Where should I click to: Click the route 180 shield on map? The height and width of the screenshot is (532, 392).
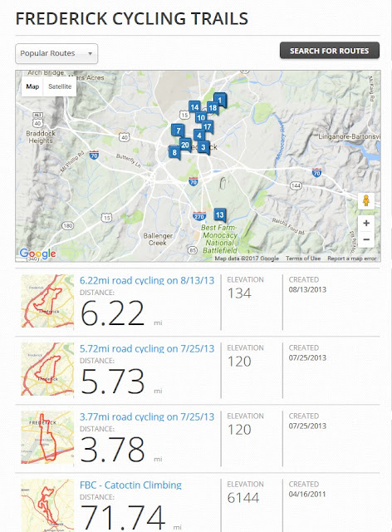tap(67, 225)
